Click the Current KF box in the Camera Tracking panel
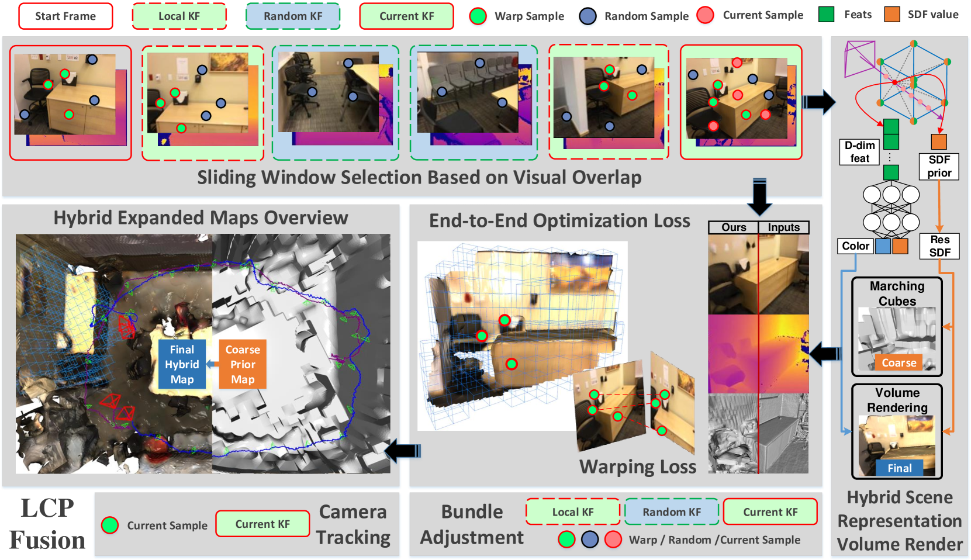This screenshot has height=560, width=971. coord(262,524)
